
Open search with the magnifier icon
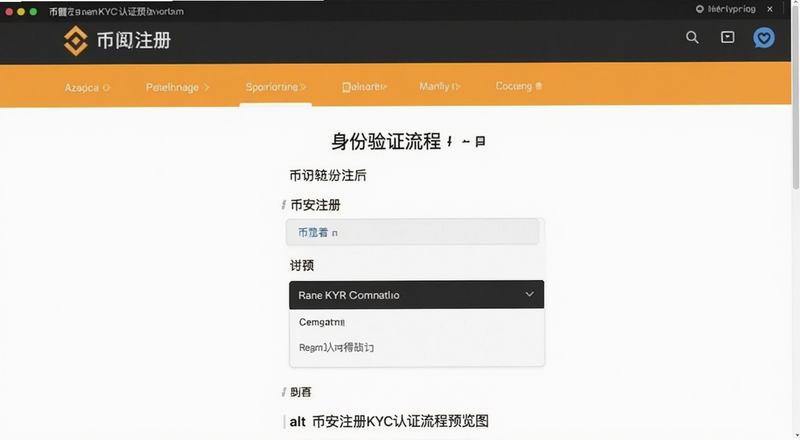(692, 37)
